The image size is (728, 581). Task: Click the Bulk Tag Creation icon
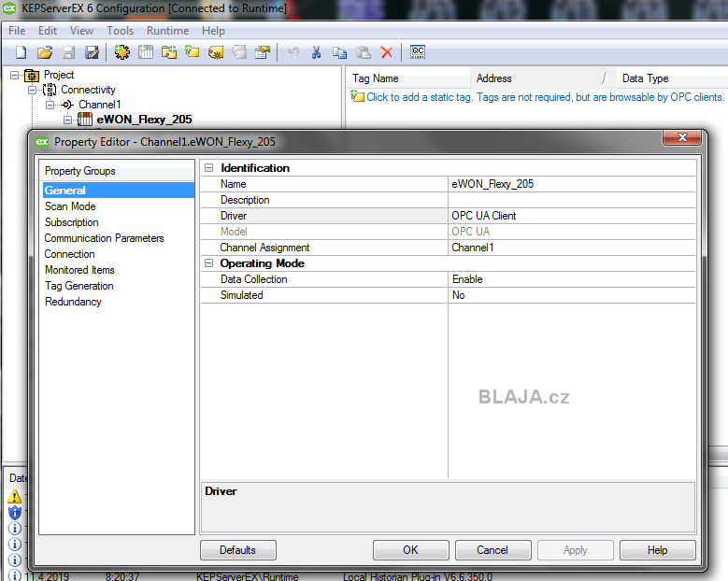coord(216,52)
